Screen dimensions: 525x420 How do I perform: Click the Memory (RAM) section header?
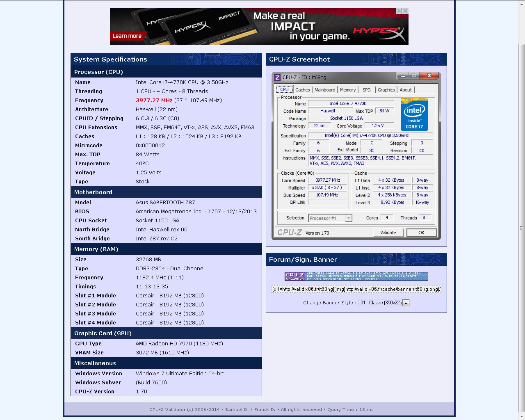point(166,249)
